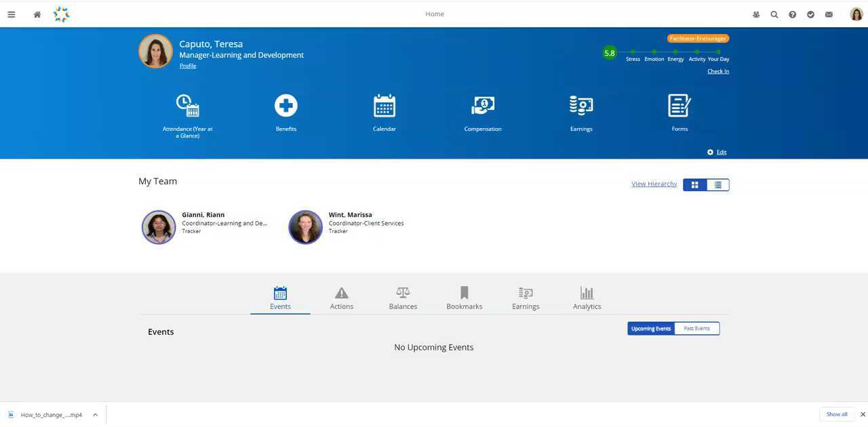The width and height of the screenshot is (868, 427).
Task: Switch My Team to grid view
Action: 694,185
